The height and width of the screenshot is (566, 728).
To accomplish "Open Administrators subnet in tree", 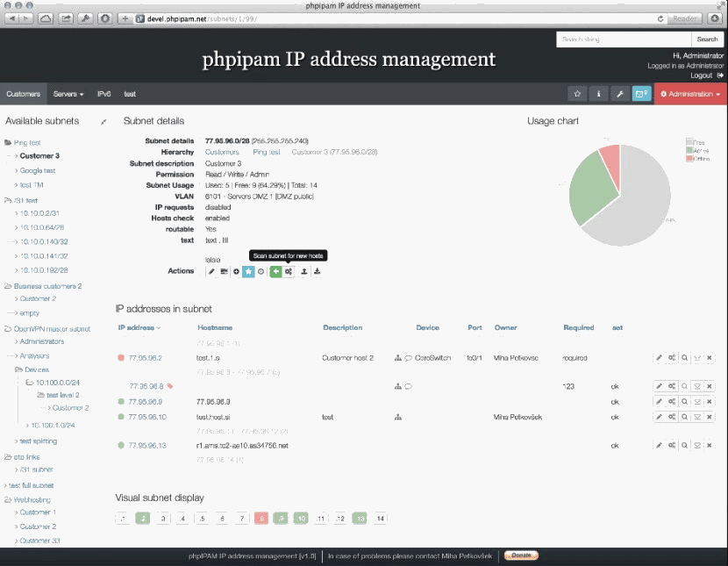I will (x=42, y=341).
